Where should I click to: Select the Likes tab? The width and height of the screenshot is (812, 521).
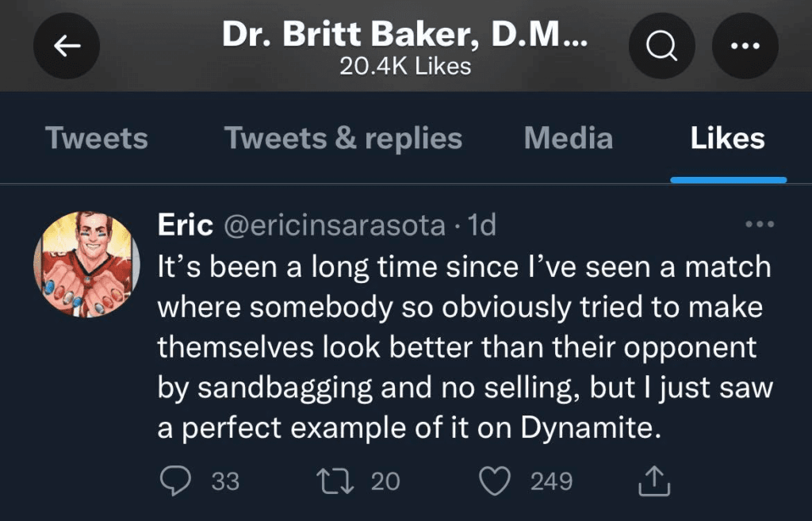(x=727, y=138)
